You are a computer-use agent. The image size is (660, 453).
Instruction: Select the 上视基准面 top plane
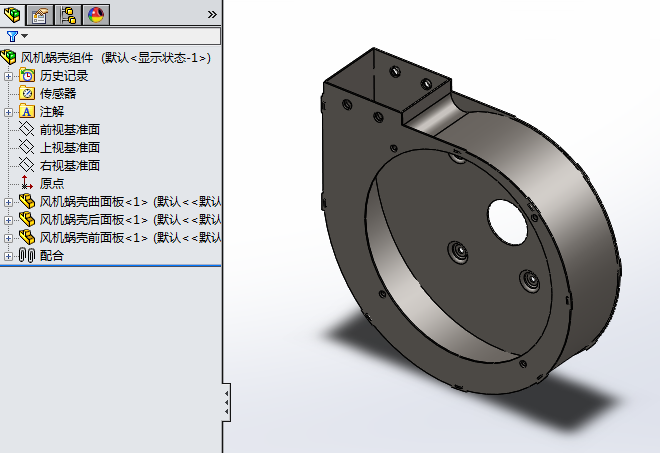pyautogui.click(x=70, y=148)
